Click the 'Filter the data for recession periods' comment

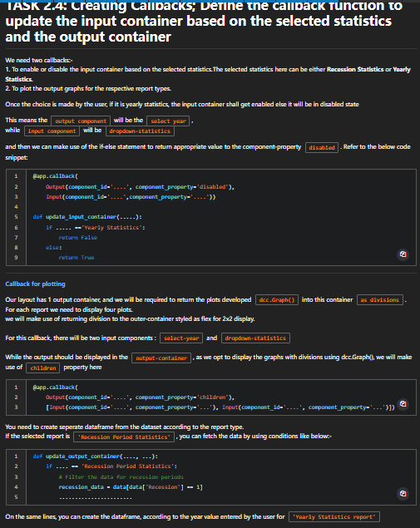121,476
